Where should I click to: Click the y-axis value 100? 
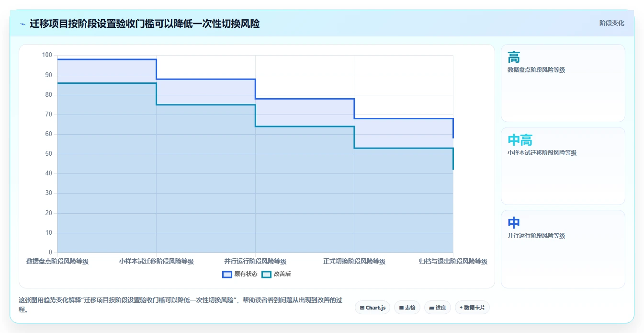click(x=47, y=55)
